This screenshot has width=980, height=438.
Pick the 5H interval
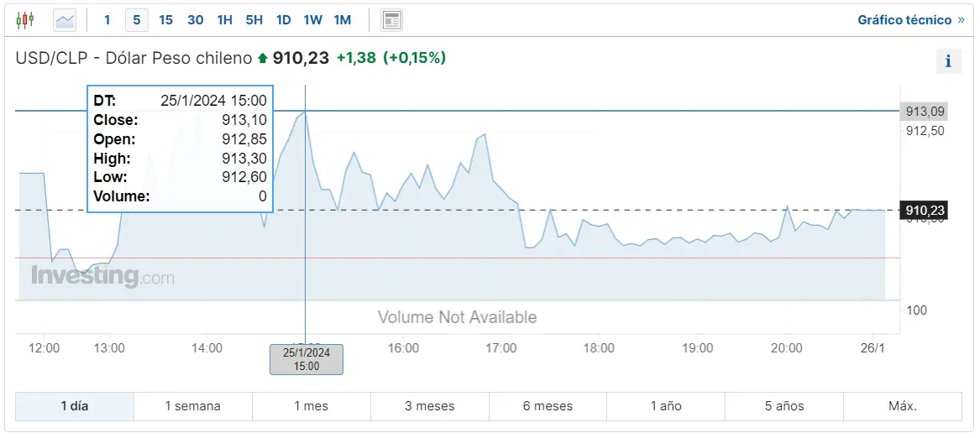point(254,20)
